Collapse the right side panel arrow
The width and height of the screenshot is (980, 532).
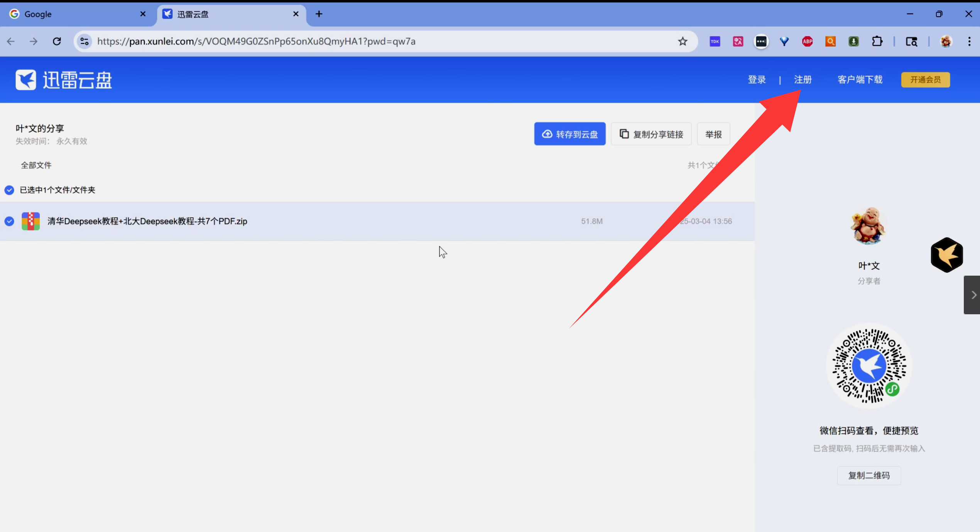click(x=972, y=295)
